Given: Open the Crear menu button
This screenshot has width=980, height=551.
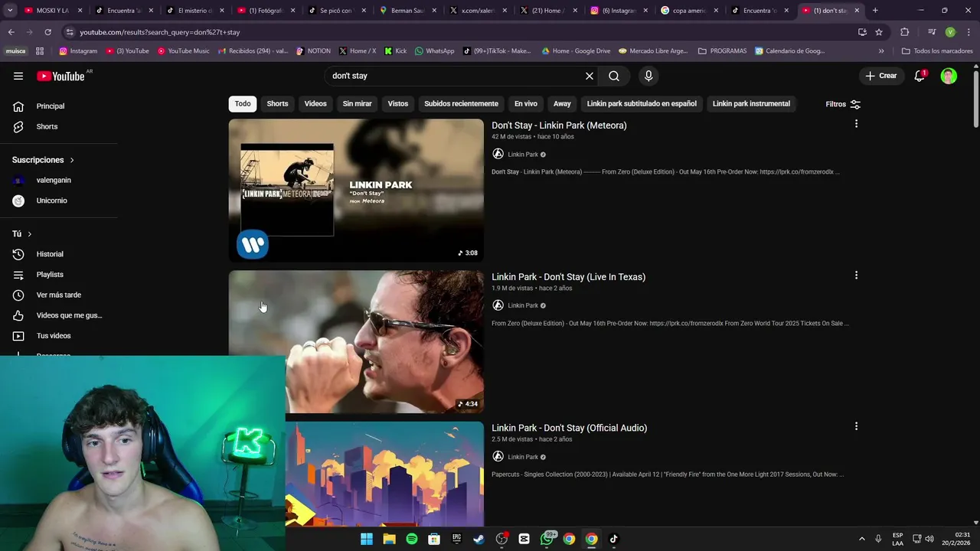Looking at the screenshot, I should 880,76.
